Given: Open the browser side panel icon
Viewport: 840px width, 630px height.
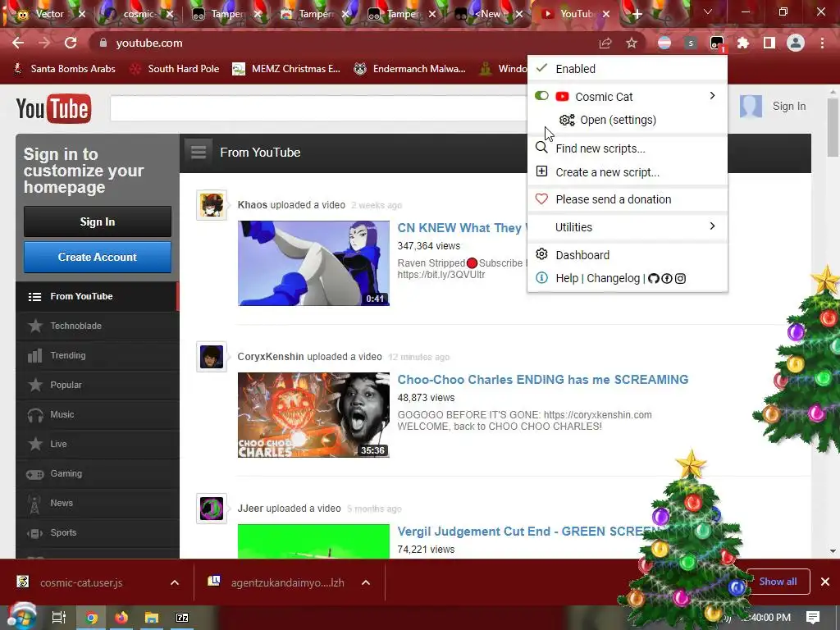Looking at the screenshot, I should point(769,43).
